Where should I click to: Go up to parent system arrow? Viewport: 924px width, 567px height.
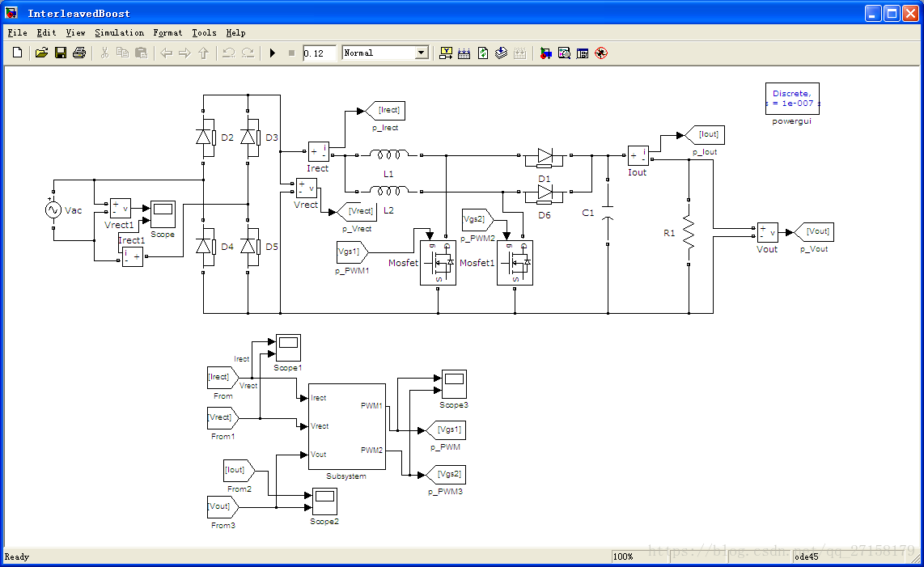[203, 53]
